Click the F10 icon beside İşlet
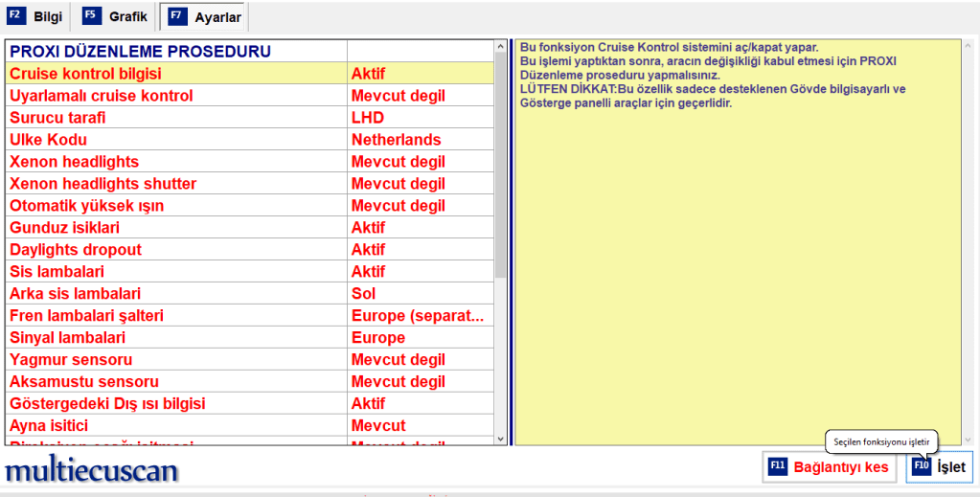The width and height of the screenshot is (980, 497). pos(922,467)
